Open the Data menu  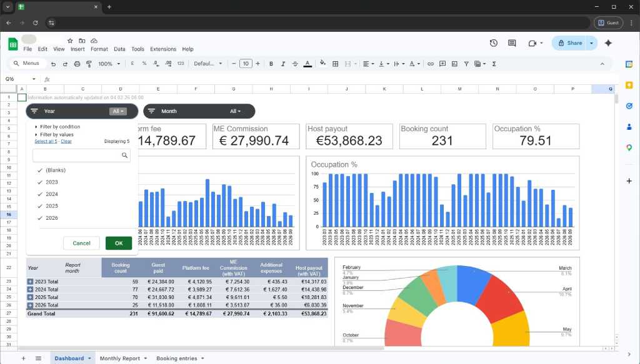(x=119, y=49)
